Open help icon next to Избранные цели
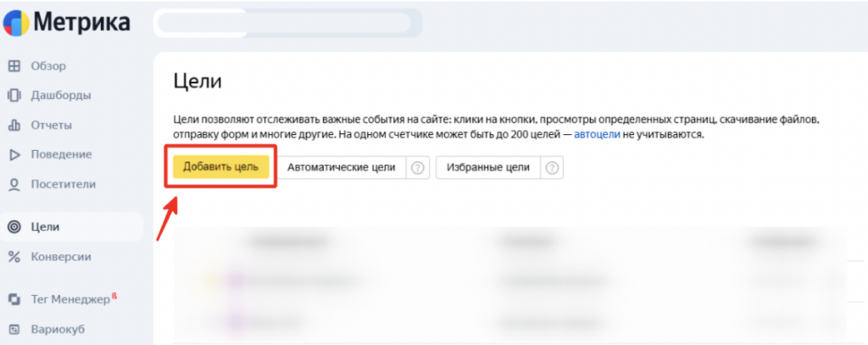 coord(551,168)
